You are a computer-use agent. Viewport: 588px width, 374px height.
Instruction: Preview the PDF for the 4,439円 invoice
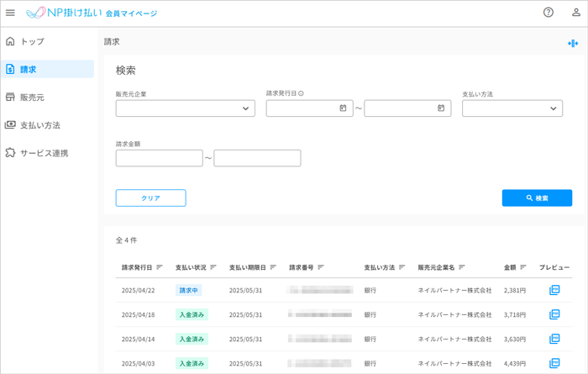coord(554,363)
